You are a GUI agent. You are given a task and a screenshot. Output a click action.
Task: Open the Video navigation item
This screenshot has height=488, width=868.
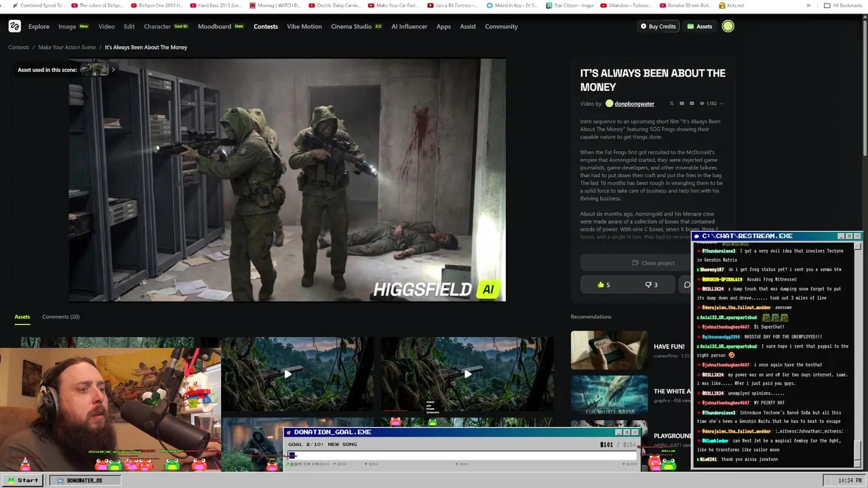pyautogui.click(x=106, y=26)
